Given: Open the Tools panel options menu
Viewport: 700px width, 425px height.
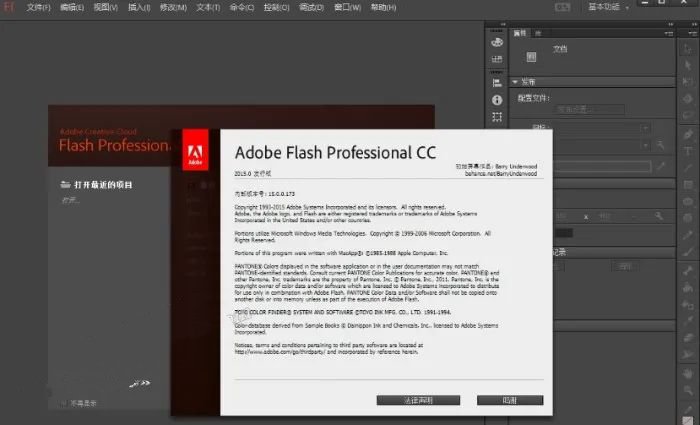Looking at the screenshot, I should [692, 33].
